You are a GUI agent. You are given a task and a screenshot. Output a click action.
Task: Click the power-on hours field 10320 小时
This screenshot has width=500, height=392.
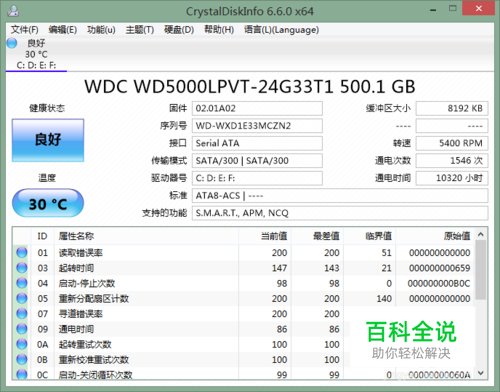(x=452, y=178)
